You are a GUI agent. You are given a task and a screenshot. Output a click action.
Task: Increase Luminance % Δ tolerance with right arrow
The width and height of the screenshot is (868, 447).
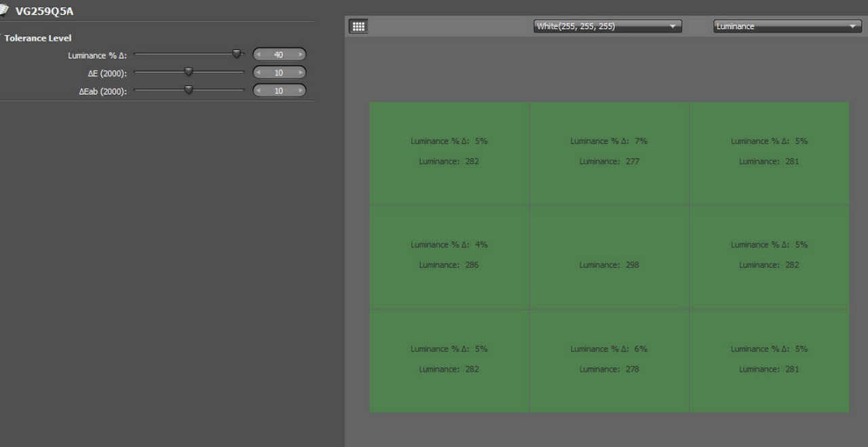(300, 55)
